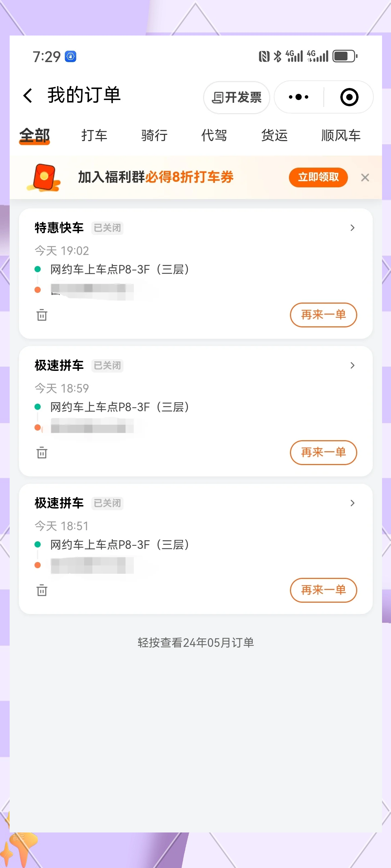Open the 货运 tab
Viewport: 391px width, 868px height.
(x=274, y=135)
